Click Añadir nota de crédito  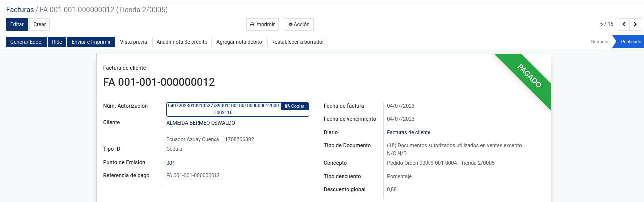tap(182, 42)
